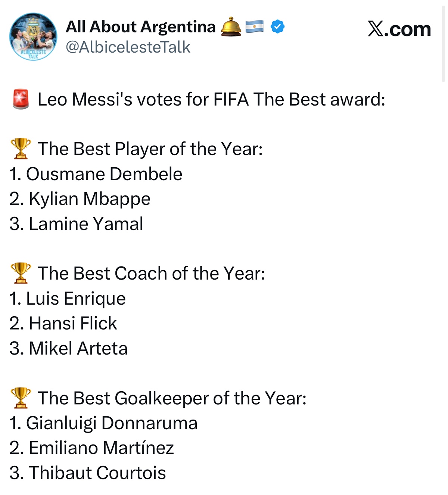Click the Luis Enrique entry
The width and height of the screenshot is (448, 495).
click(x=68, y=299)
